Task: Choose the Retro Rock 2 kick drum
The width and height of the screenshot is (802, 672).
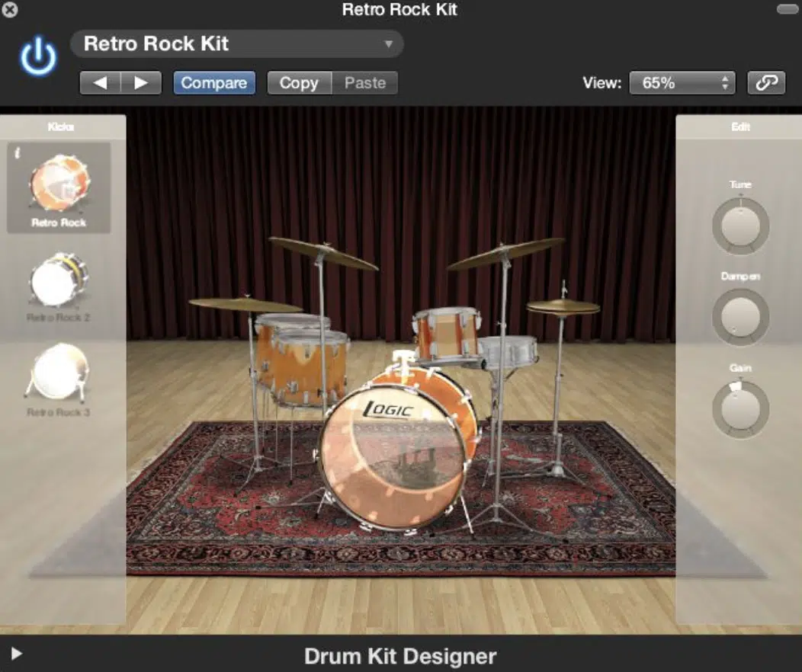Action: pos(58,287)
